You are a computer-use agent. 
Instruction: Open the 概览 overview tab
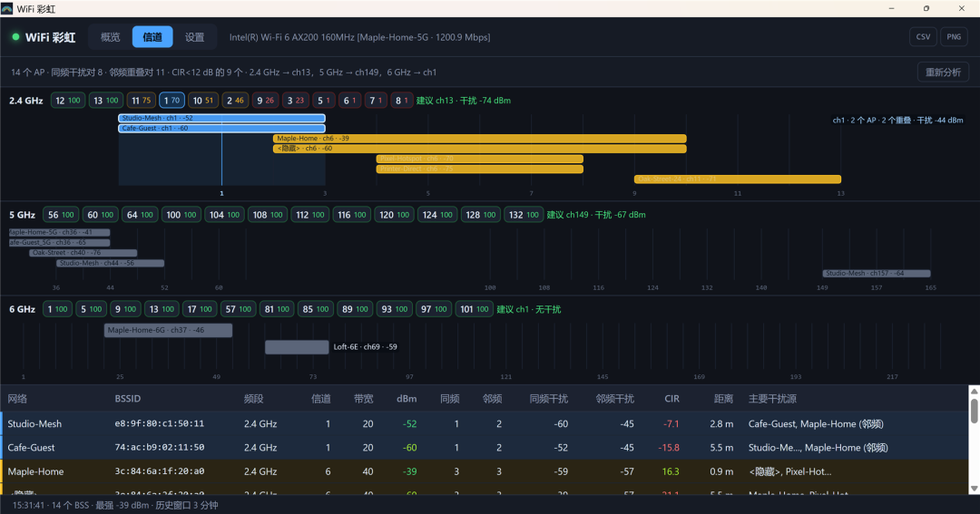tap(110, 37)
